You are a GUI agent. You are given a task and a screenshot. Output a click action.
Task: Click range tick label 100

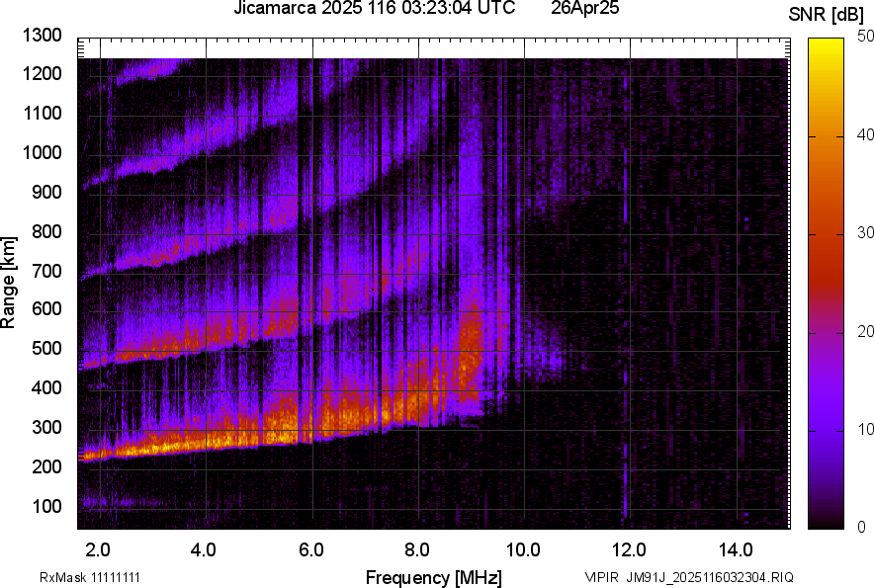[x=46, y=506]
